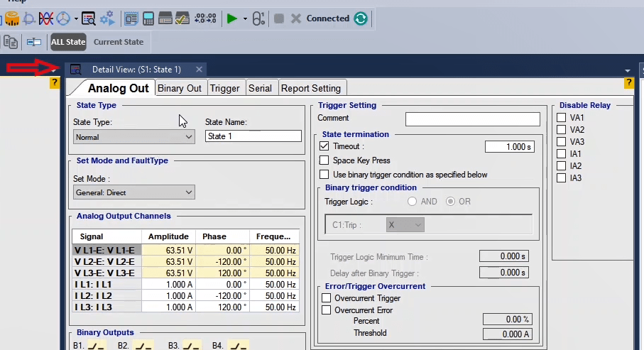Toggle the B1 binary output contact
This screenshot has width=644, height=350.
click(x=96, y=346)
